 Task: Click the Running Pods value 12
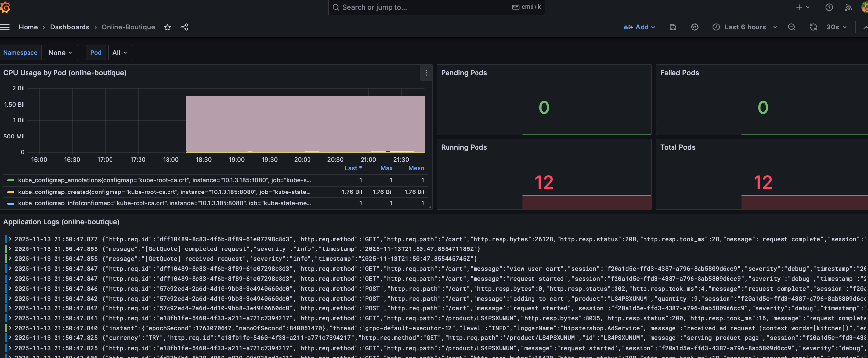click(544, 182)
